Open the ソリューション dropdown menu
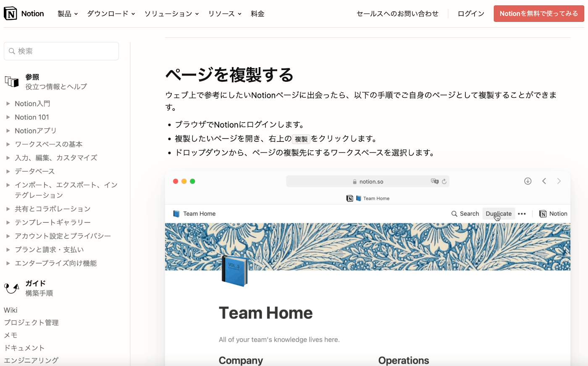The height and width of the screenshot is (366, 588). (x=171, y=14)
